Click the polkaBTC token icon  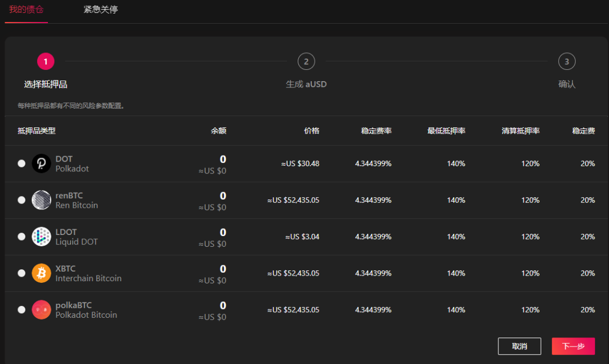click(41, 310)
